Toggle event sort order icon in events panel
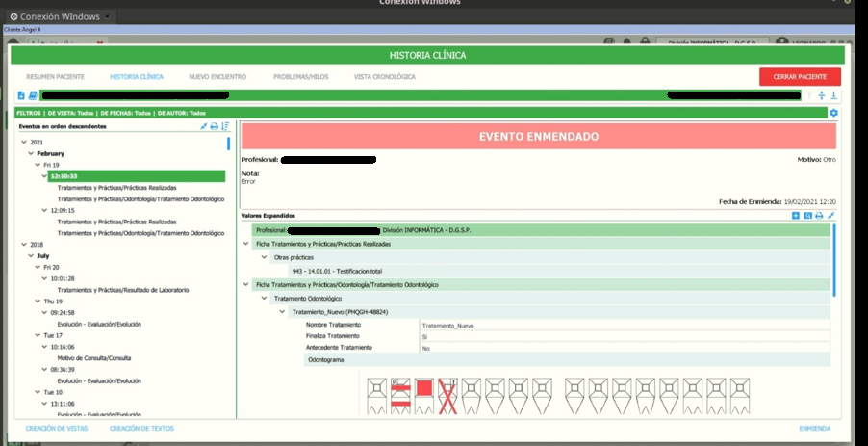 point(225,126)
